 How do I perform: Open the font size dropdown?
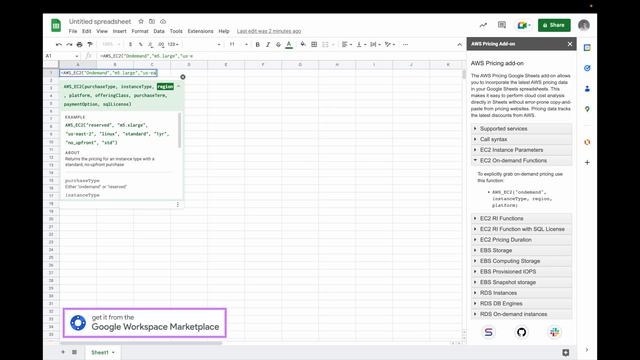238,44
